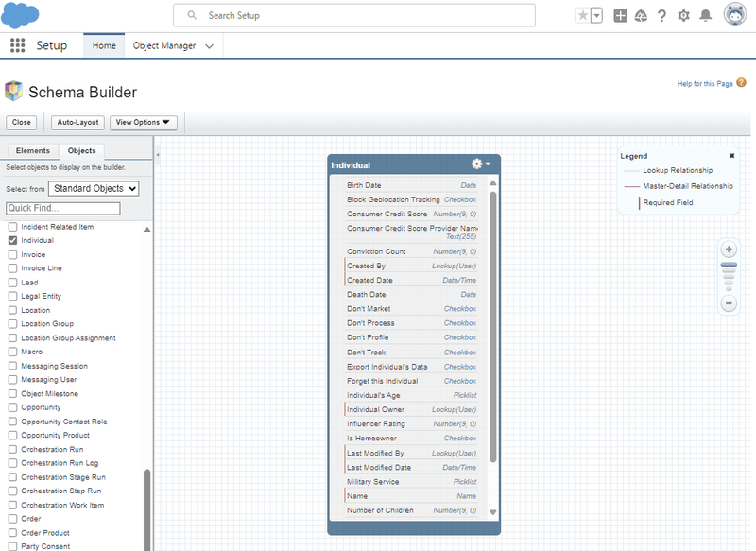Expand the Object Manager tab chevron
Viewport: 756px width, 551px height.
tap(209, 46)
